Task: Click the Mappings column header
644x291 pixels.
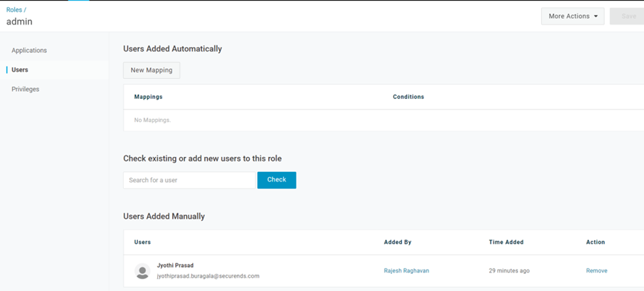Action: (148, 97)
